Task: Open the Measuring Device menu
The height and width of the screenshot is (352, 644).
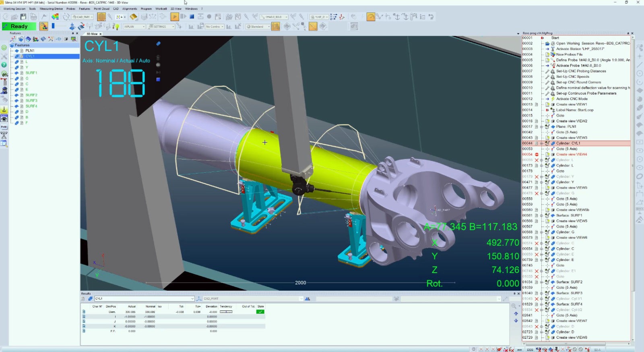Action: 51,8
